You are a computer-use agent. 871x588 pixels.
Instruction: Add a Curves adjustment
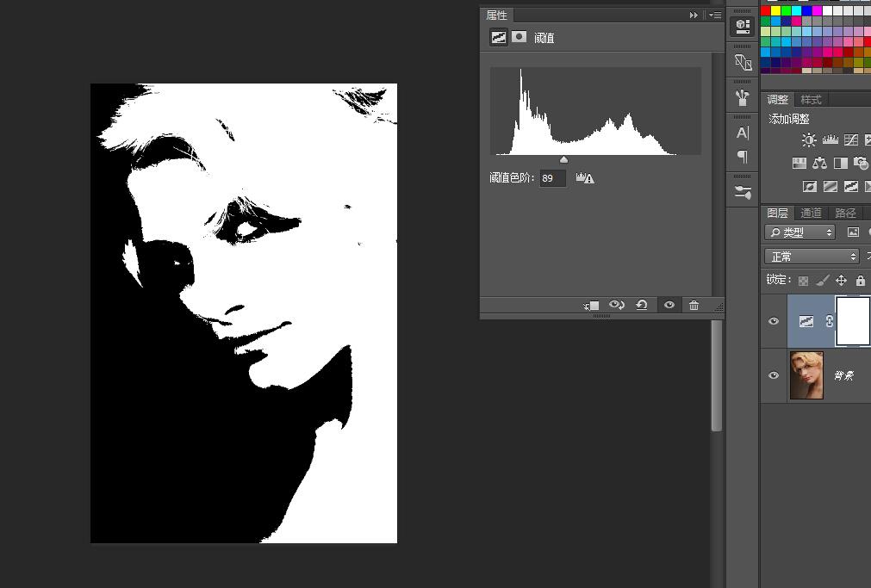(x=850, y=140)
